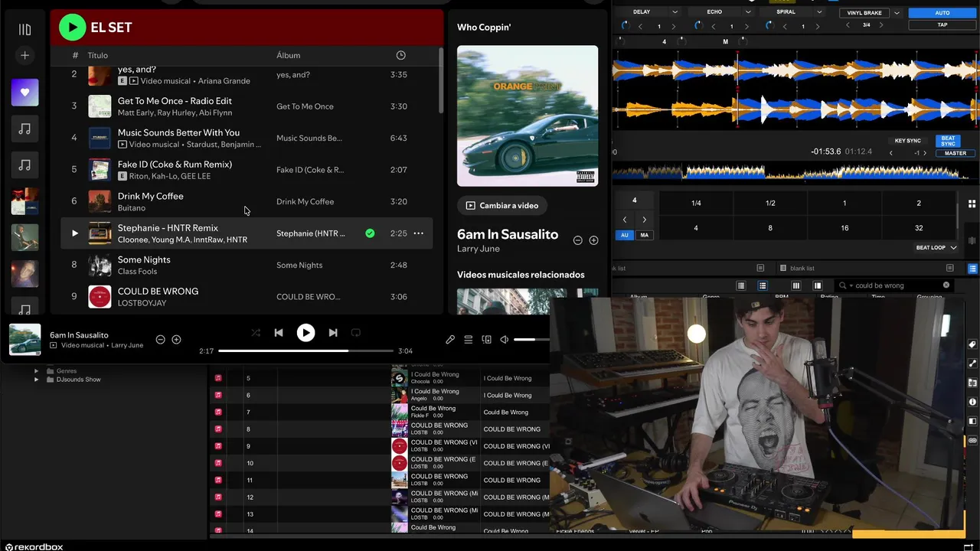The height and width of the screenshot is (551, 980).
Task: Toggle KEY SYNC on the deck
Action: [x=908, y=141]
